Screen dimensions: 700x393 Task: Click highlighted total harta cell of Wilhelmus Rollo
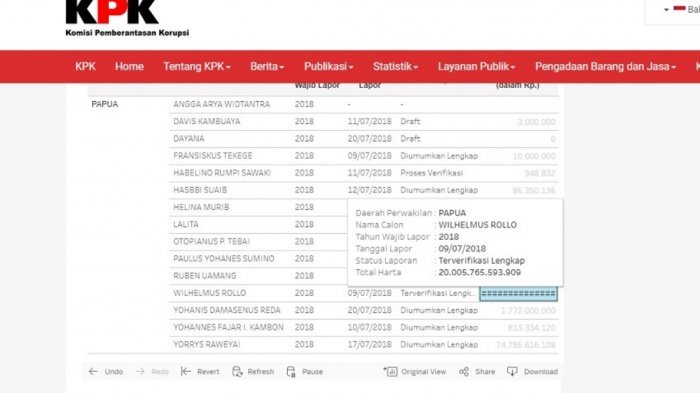pos(518,293)
